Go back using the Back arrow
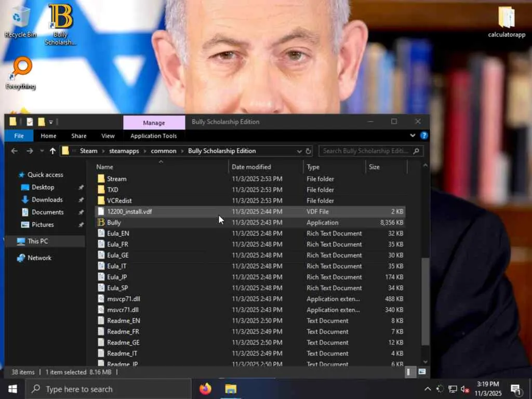This screenshot has height=399, width=532. (x=14, y=151)
